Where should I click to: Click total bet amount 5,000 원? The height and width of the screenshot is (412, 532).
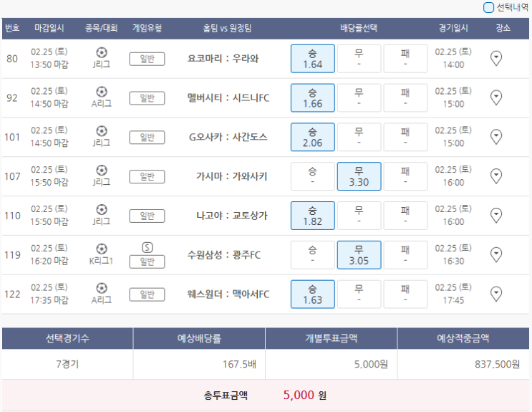305,395
